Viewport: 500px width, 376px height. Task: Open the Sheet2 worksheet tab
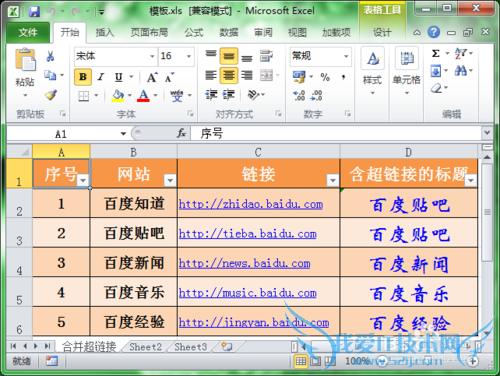click(145, 347)
